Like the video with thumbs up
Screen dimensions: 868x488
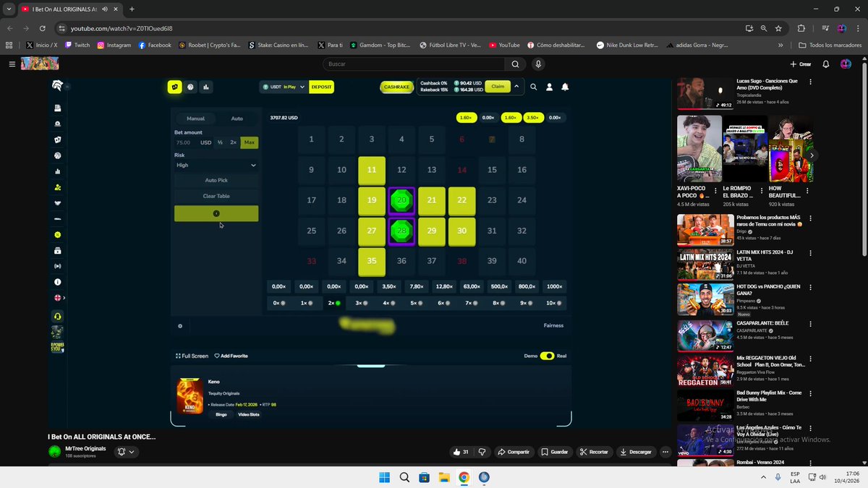point(461,452)
